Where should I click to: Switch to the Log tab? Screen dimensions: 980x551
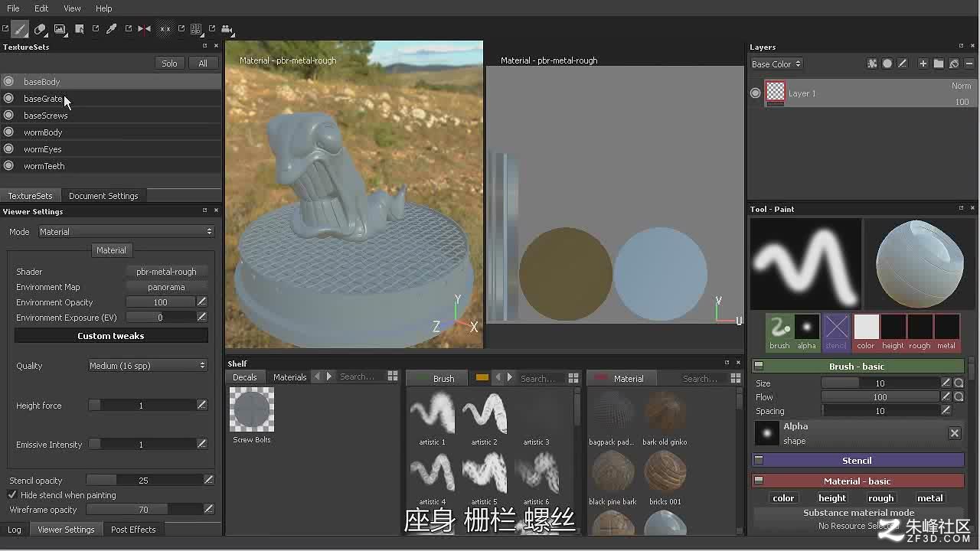[15, 530]
